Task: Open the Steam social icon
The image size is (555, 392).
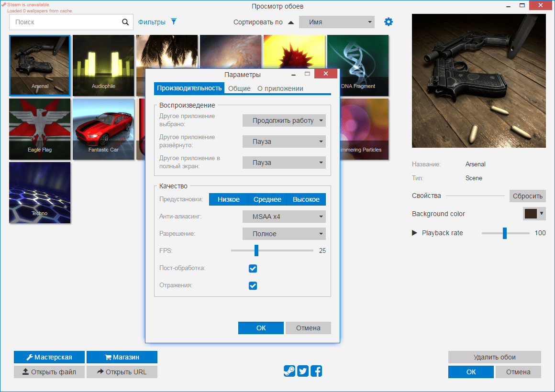Action: [x=289, y=371]
